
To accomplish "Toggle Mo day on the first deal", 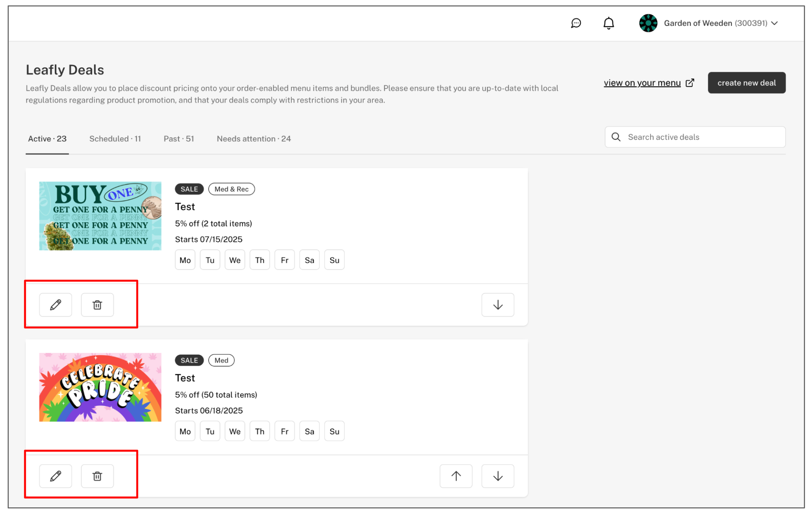I will [x=185, y=260].
